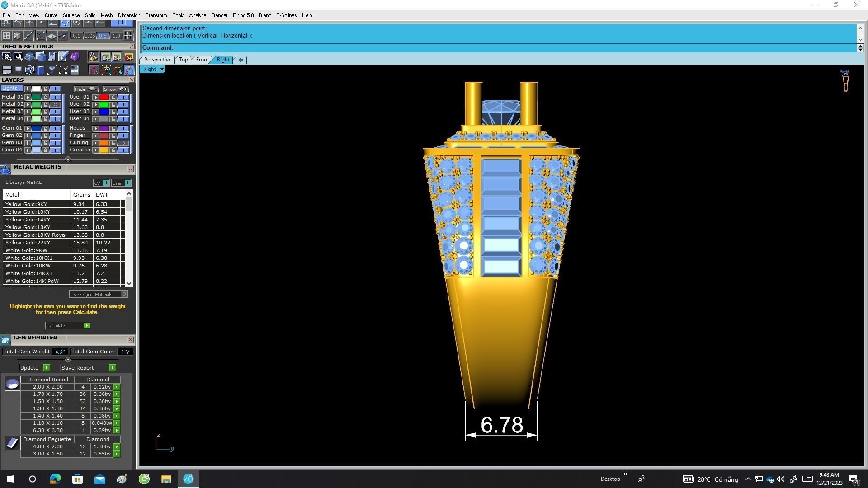Screen dimensions: 868x488
Task: Click the blue book icon
Action: point(41,70)
